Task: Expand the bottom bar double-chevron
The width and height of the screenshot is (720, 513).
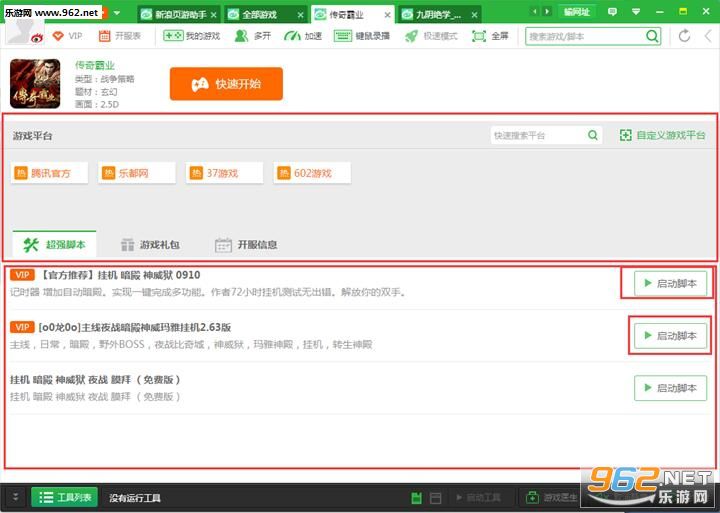Action: [15, 497]
